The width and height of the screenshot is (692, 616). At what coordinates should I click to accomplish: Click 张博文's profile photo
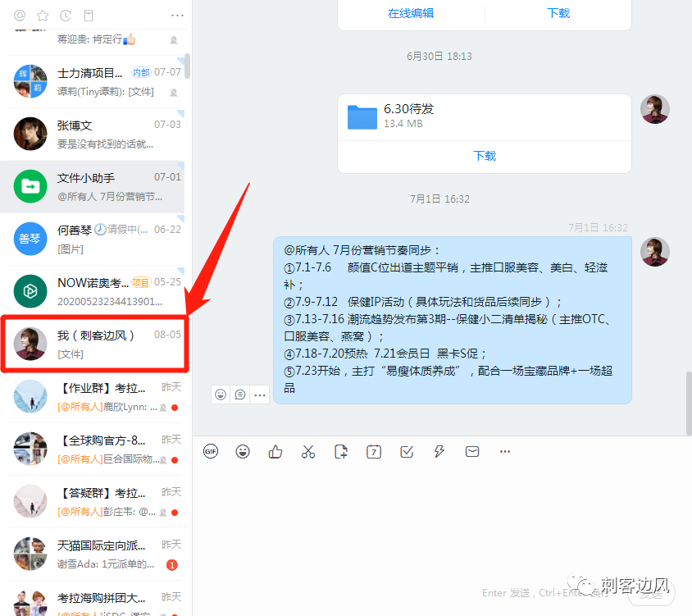tap(30, 134)
